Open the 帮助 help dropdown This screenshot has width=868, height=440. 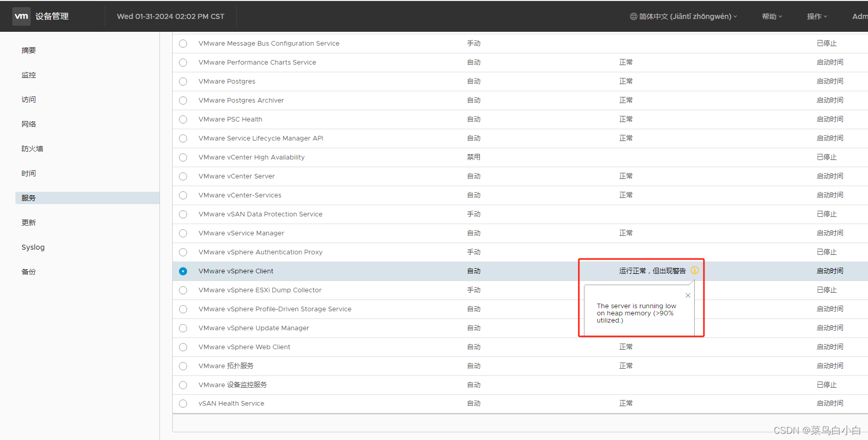tap(772, 16)
